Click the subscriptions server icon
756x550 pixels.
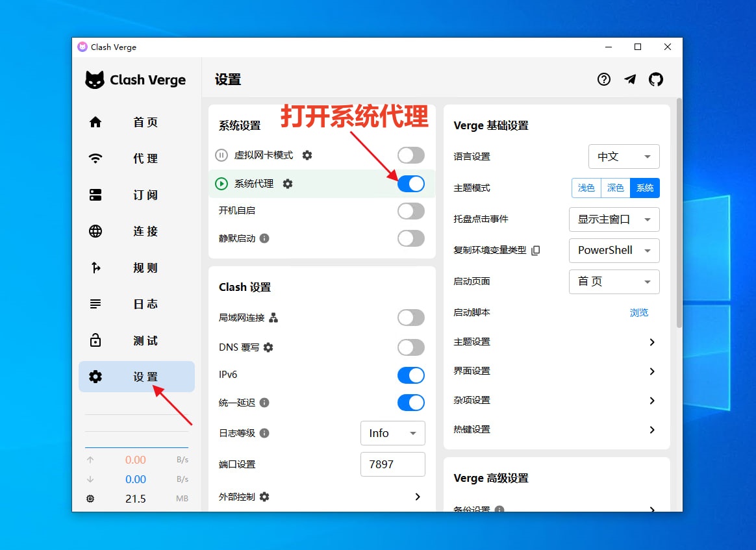95,195
